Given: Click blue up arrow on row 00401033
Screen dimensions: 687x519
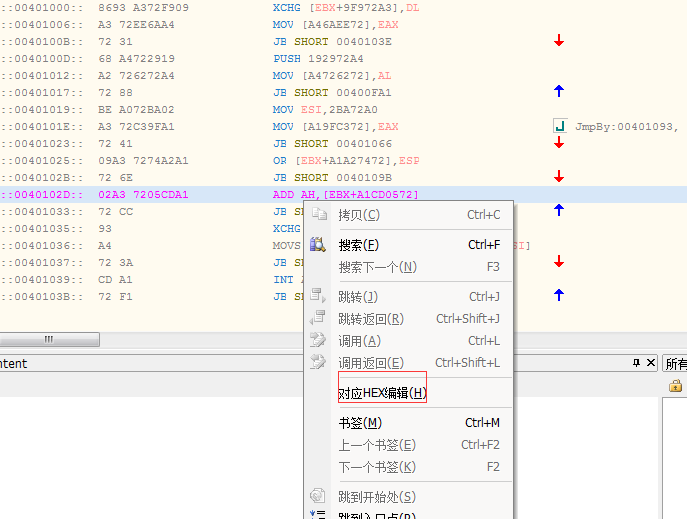Looking at the screenshot, I should pos(559,210).
